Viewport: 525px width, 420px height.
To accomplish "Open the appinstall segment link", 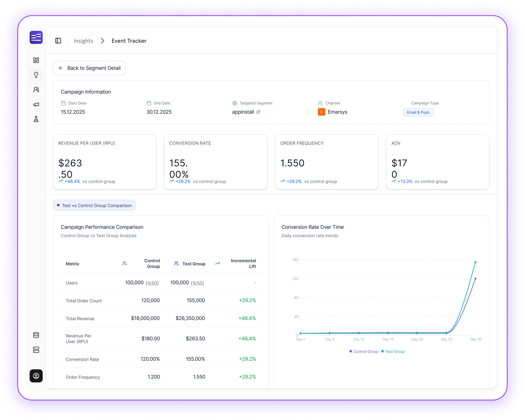I will click(x=243, y=112).
